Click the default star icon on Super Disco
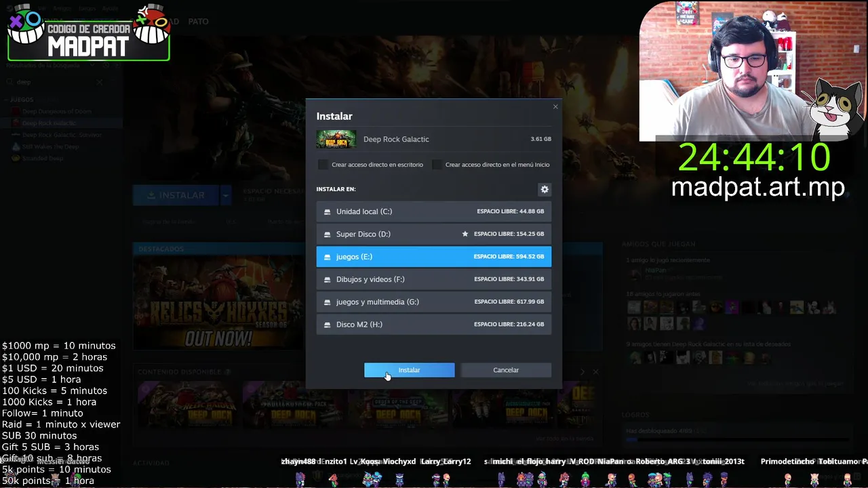The width and height of the screenshot is (868, 488). click(x=465, y=234)
